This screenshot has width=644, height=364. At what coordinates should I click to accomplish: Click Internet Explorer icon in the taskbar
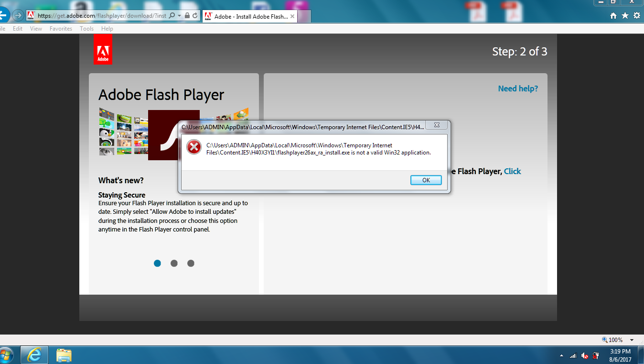pyautogui.click(x=34, y=355)
